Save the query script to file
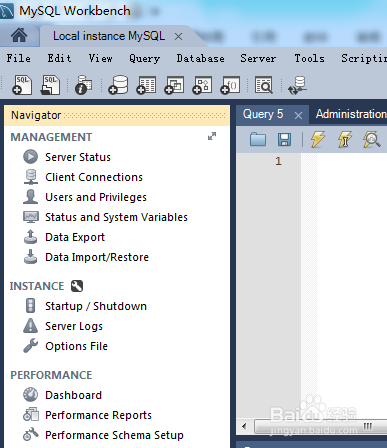The image size is (387, 448). [284, 139]
